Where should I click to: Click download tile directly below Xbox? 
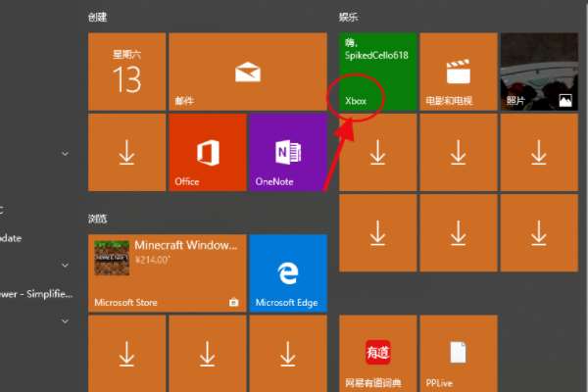[x=377, y=152]
